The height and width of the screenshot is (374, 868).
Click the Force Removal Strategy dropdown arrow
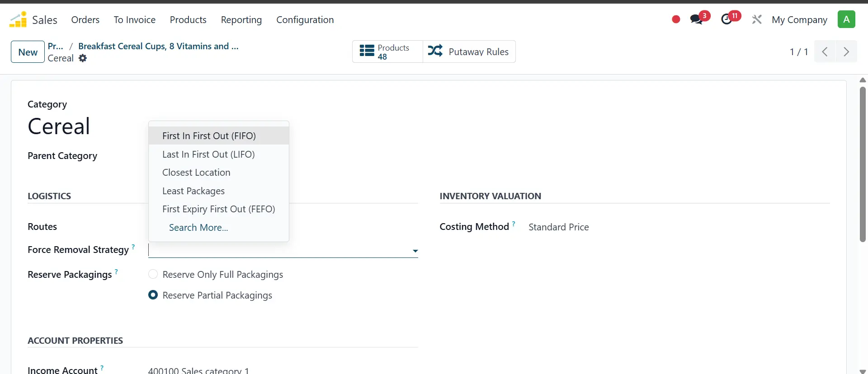click(415, 251)
